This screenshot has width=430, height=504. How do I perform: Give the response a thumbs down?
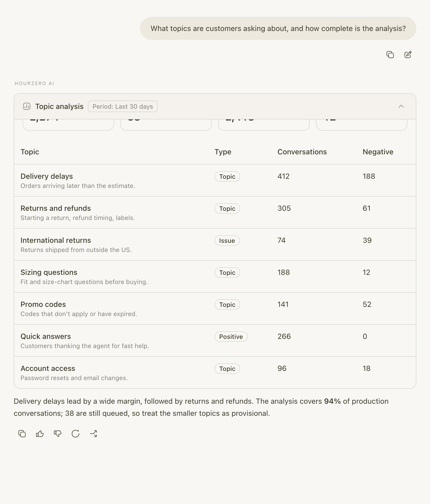point(58,434)
